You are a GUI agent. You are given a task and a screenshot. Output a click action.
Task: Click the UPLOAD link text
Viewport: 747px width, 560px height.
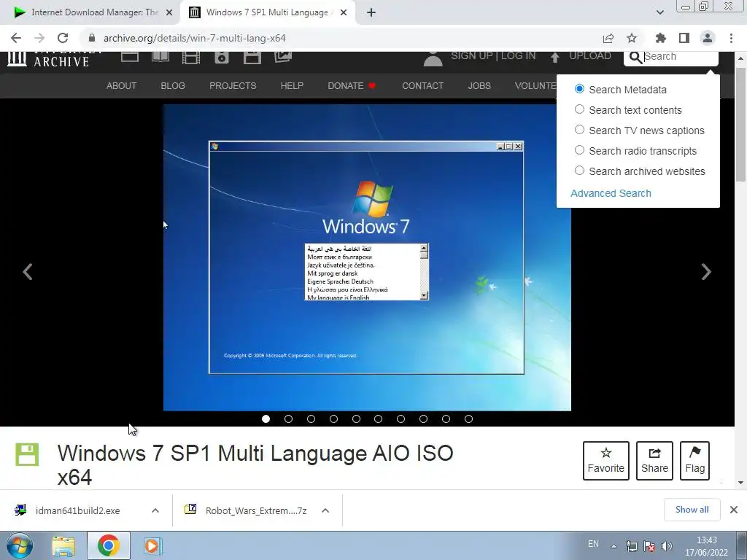(x=589, y=56)
